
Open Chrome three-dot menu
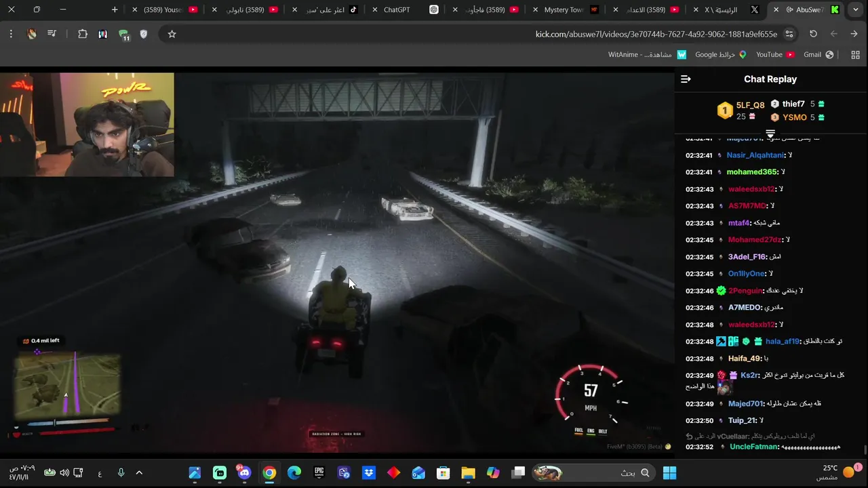tap(11, 34)
